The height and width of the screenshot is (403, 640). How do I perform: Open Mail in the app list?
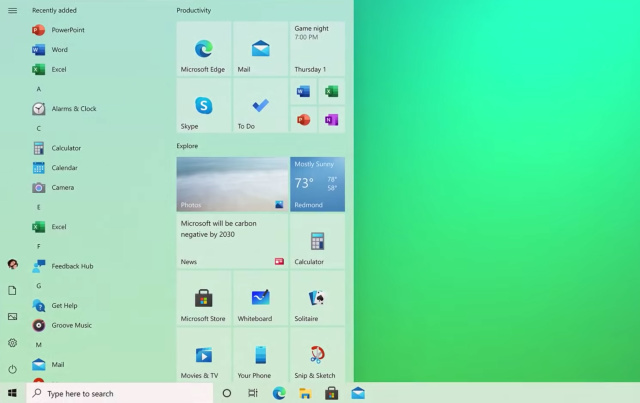[48, 365]
